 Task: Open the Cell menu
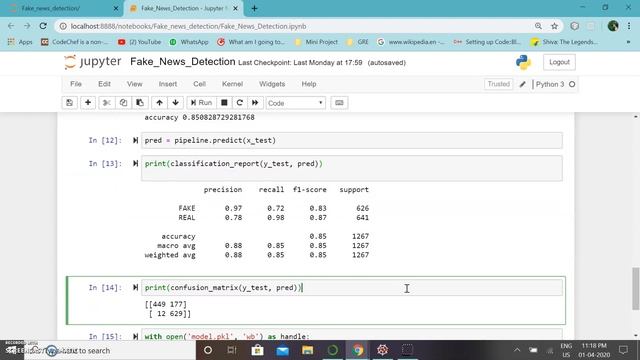pos(200,84)
